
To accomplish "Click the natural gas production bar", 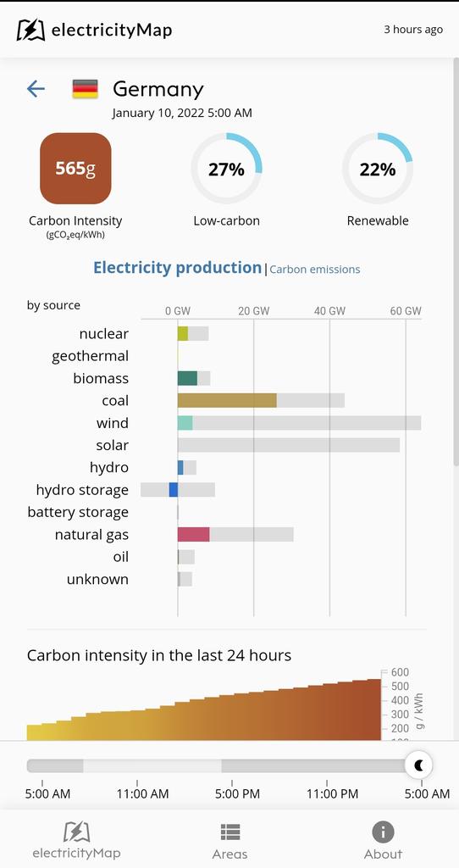I will pos(194,535).
